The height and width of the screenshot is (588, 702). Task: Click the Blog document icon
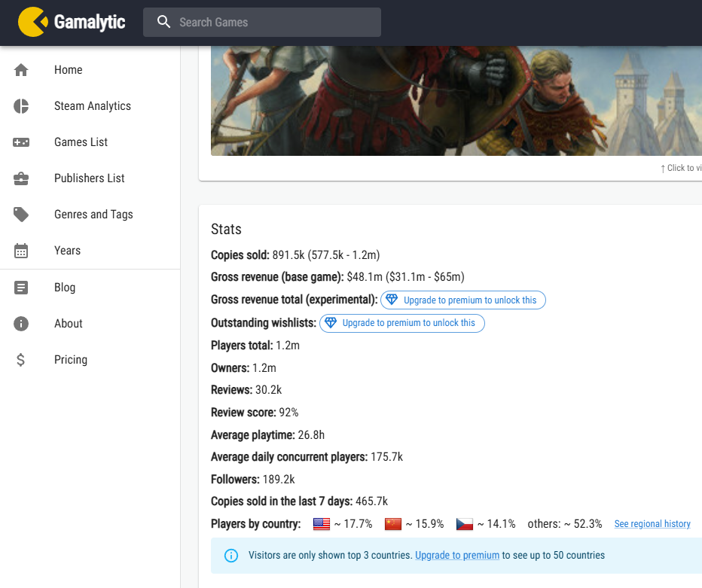(x=21, y=288)
